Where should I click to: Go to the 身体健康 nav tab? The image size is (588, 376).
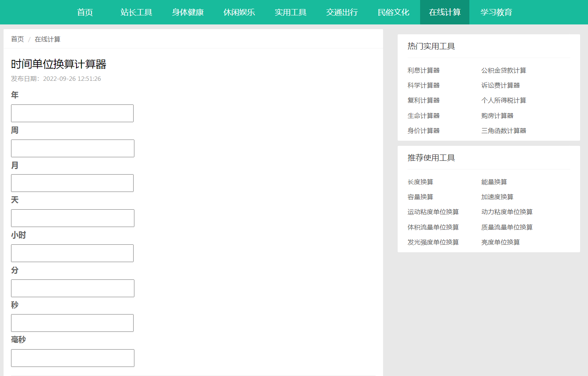188,12
